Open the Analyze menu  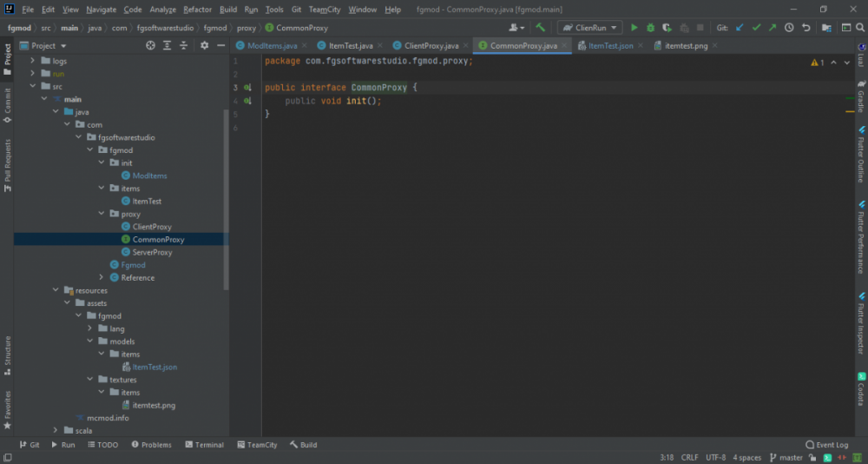(163, 10)
